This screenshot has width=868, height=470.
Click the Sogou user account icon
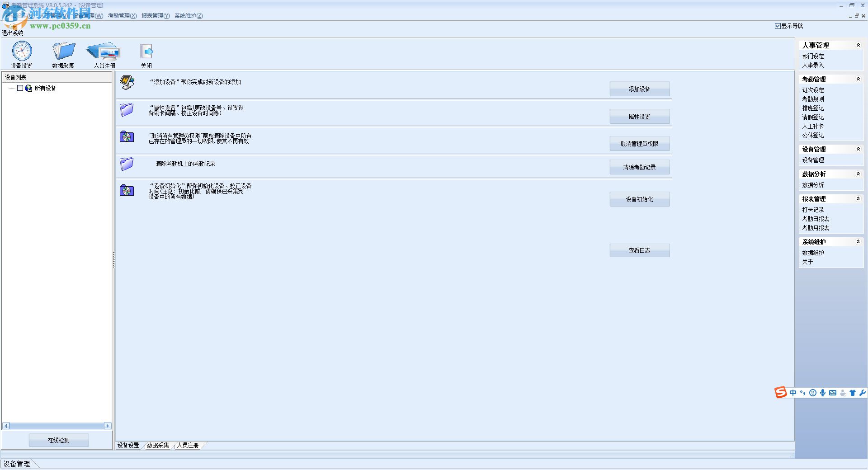[x=843, y=393]
